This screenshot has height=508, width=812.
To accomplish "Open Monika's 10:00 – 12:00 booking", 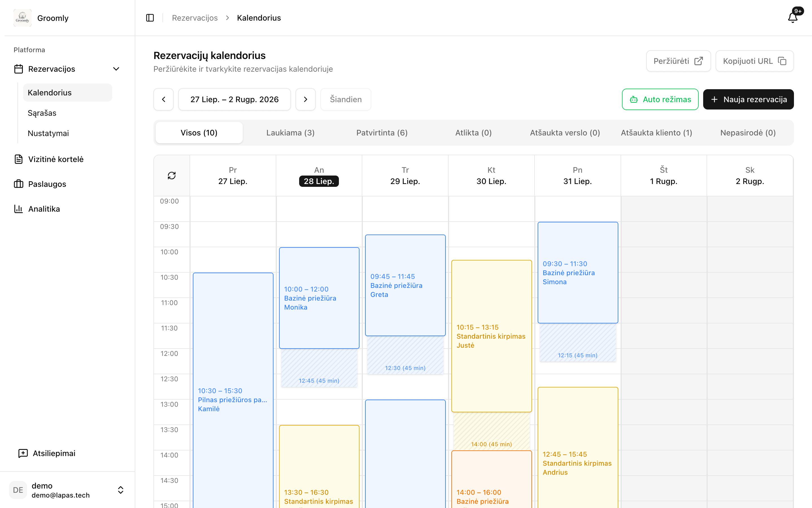I will [319, 298].
